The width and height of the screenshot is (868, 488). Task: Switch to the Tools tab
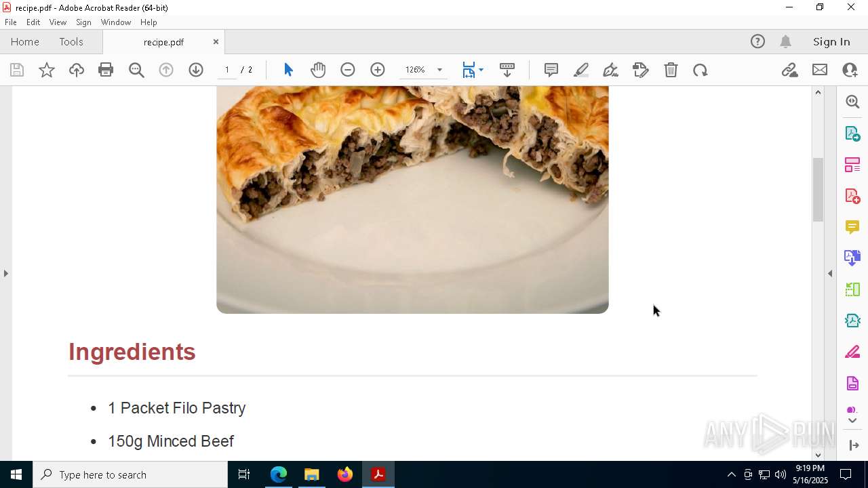click(71, 41)
